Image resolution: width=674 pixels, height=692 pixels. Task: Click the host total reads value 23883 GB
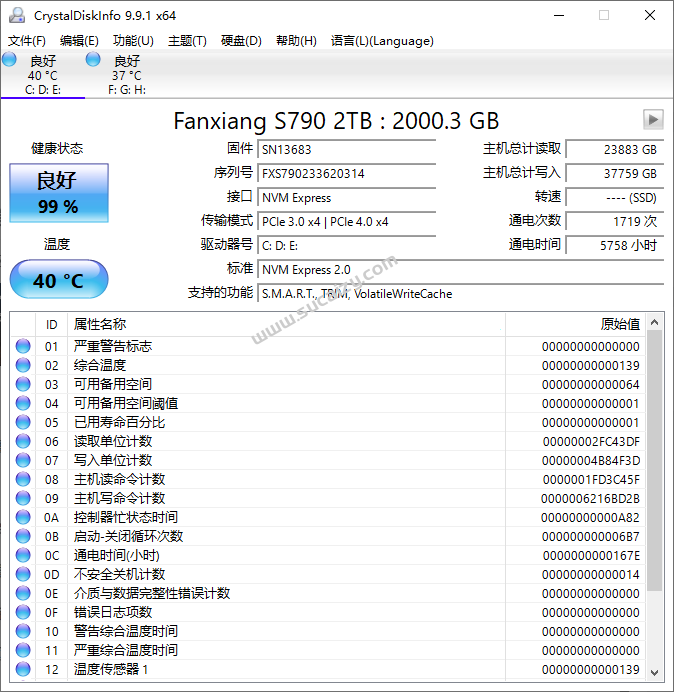coord(614,149)
